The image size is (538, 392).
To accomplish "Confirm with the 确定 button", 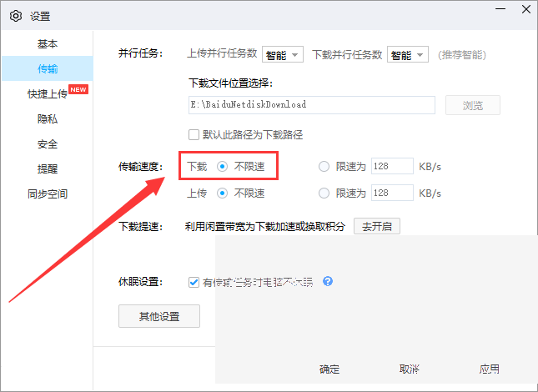I will (x=329, y=369).
